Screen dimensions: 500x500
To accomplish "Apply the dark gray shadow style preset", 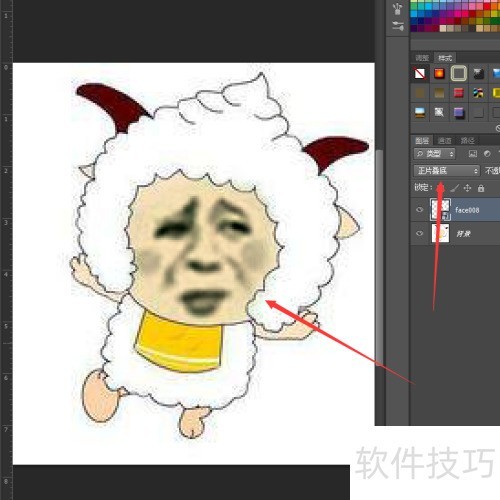I will [x=478, y=112].
